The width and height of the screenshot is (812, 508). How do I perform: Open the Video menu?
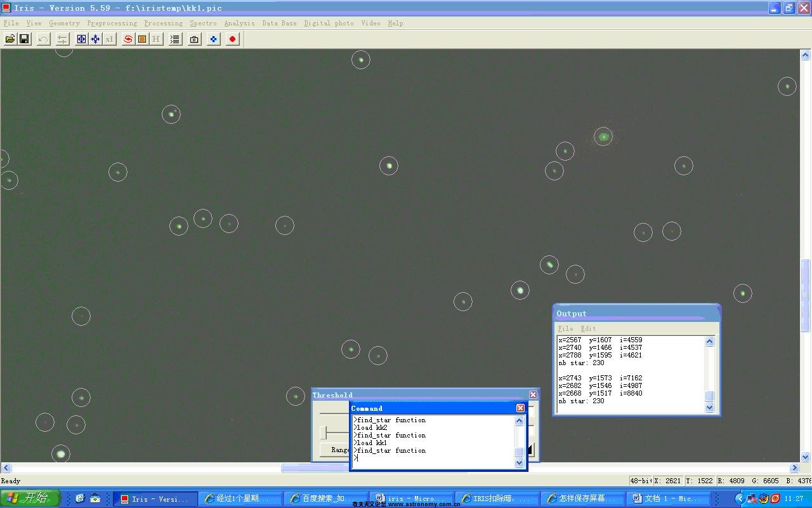point(370,23)
